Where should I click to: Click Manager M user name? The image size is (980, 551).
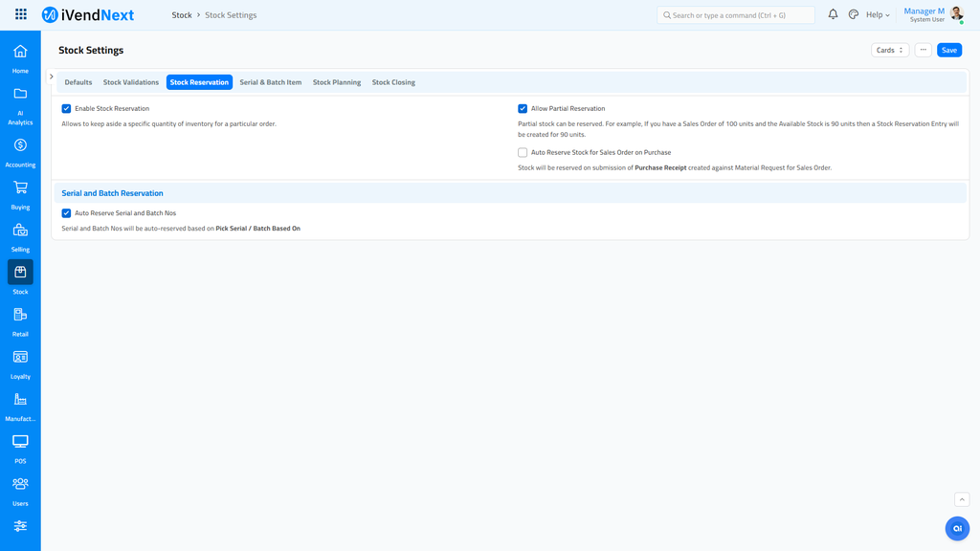pyautogui.click(x=924, y=11)
